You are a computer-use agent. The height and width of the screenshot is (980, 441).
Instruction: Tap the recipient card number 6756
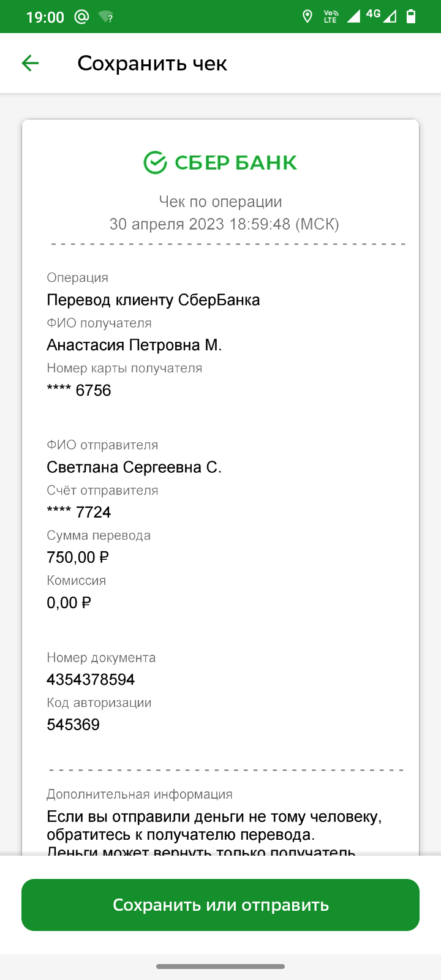(x=79, y=390)
